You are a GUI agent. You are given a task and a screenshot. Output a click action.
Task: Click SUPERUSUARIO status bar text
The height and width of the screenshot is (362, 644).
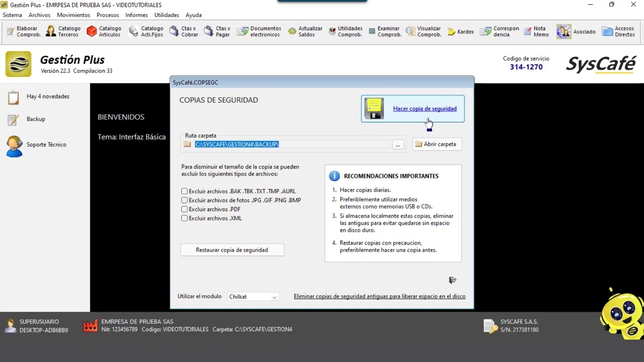point(39,322)
